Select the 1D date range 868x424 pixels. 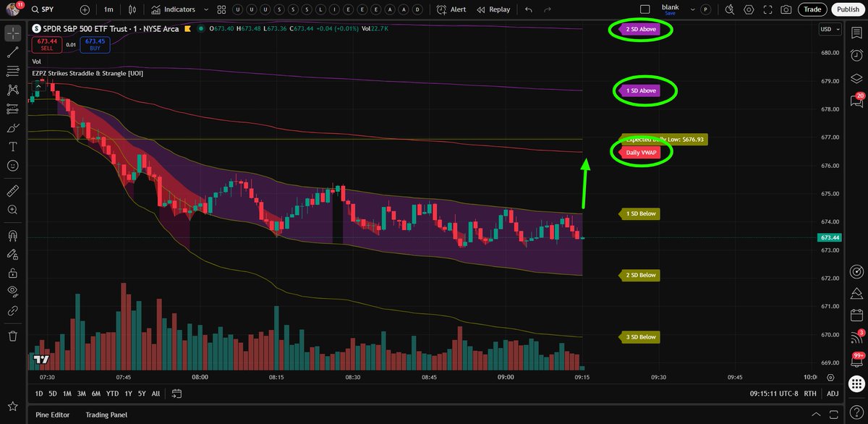(40, 394)
